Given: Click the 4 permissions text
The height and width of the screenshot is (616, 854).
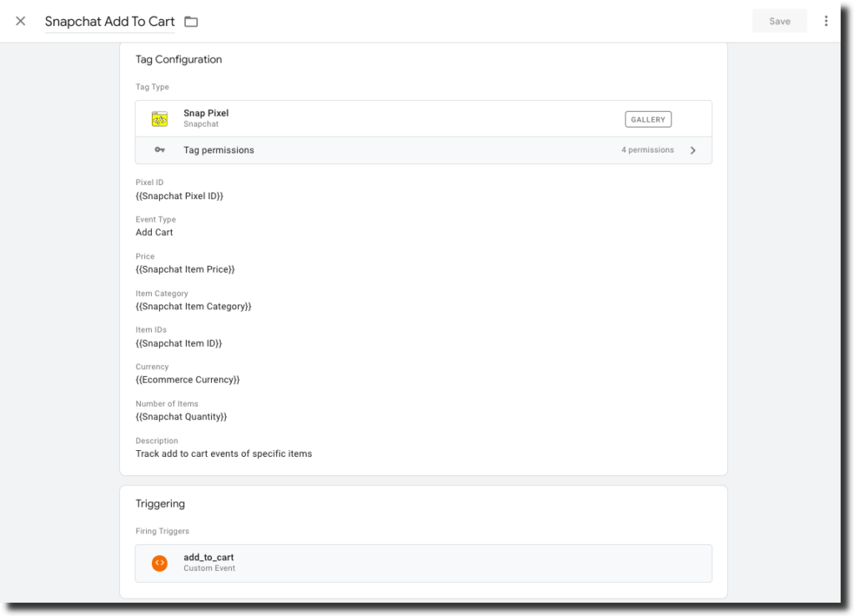Looking at the screenshot, I should (647, 150).
